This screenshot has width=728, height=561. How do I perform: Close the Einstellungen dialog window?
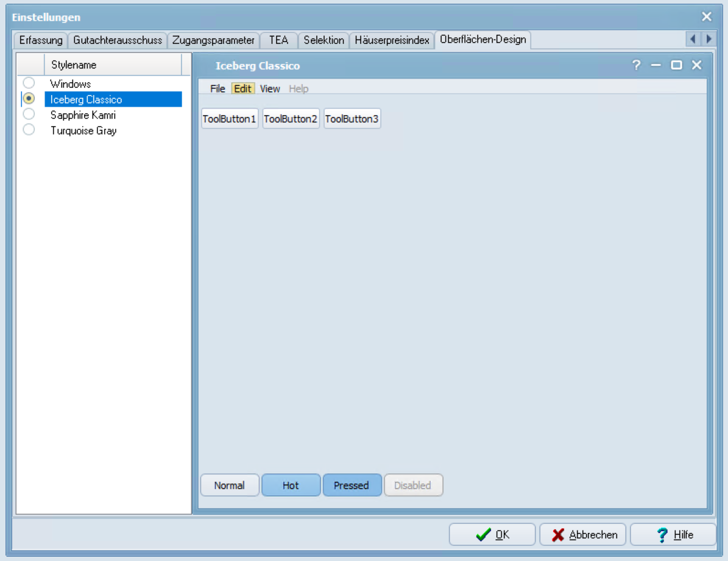coord(707,17)
